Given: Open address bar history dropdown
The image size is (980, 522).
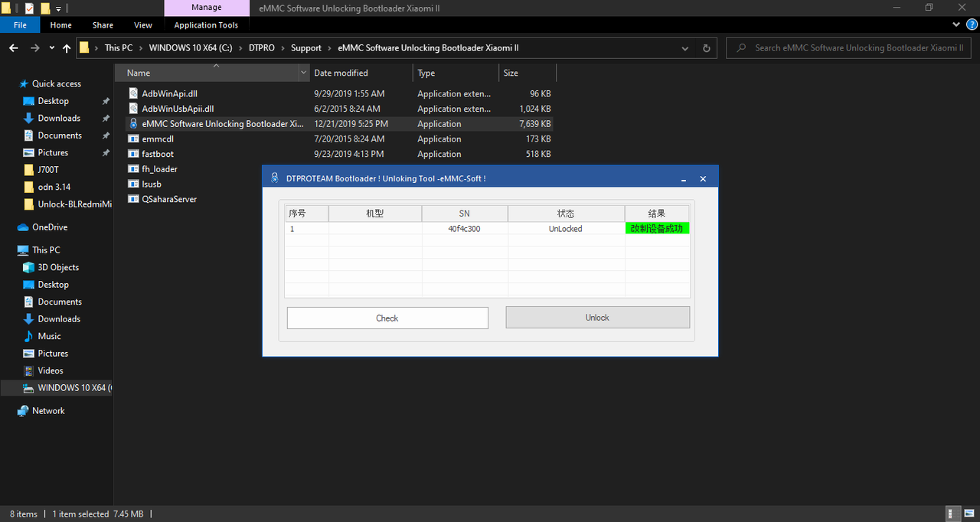Looking at the screenshot, I should click(685, 47).
